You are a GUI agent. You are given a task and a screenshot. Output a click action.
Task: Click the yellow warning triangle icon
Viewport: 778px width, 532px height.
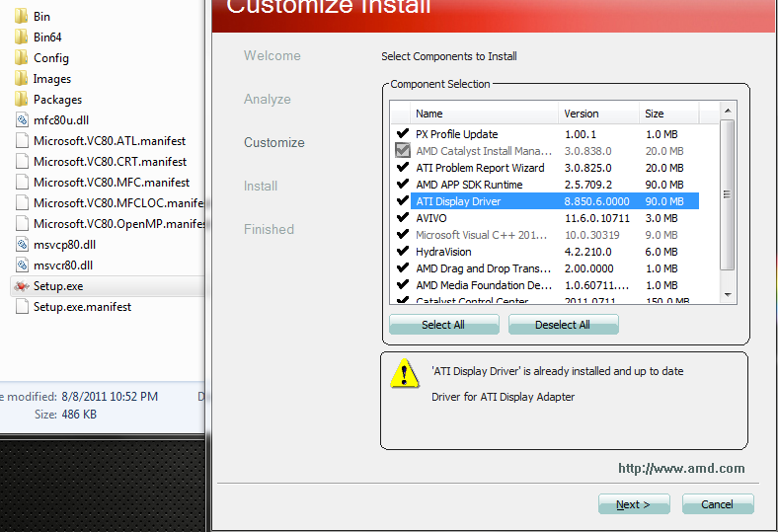[x=405, y=373]
